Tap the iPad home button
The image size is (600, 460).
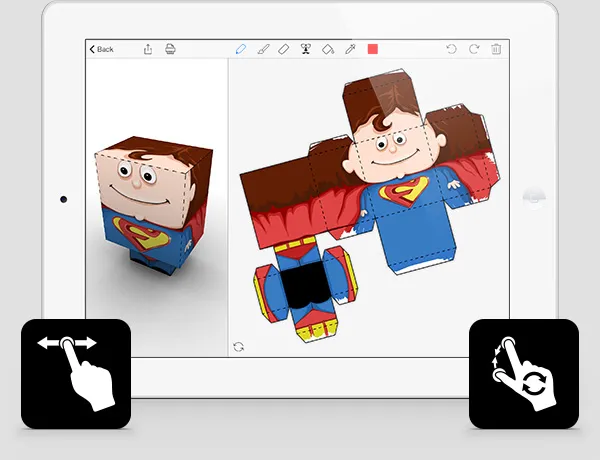[x=534, y=198]
